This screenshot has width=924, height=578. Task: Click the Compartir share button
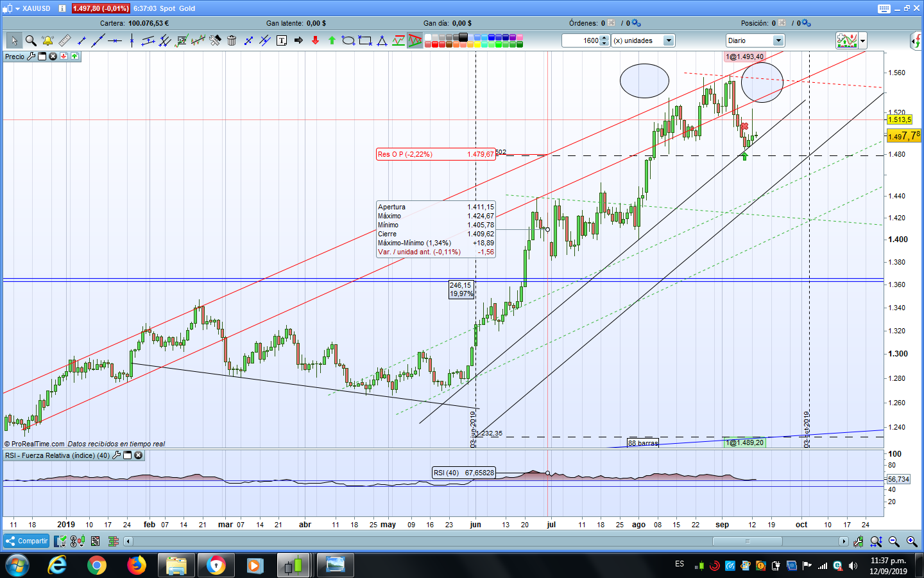coord(26,541)
